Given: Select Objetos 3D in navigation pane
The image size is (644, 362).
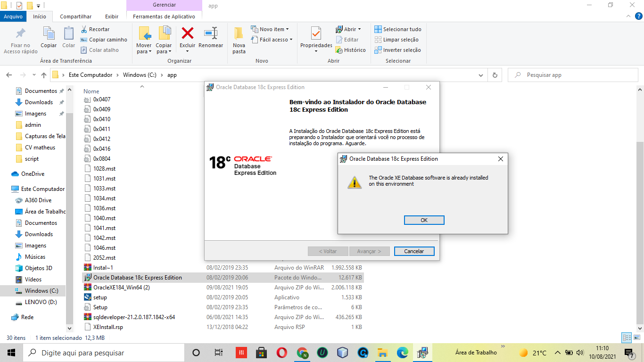Looking at the screenshot, I should (x=39, y=268).
